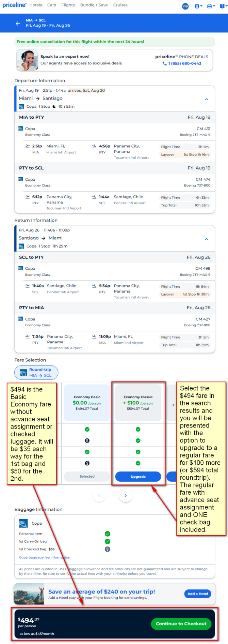Image resolution: width=228 pixels, height=644 pixels.
Task: Click the phone icon beside 1 (855) 680-0443
Action: click(165, 63)
